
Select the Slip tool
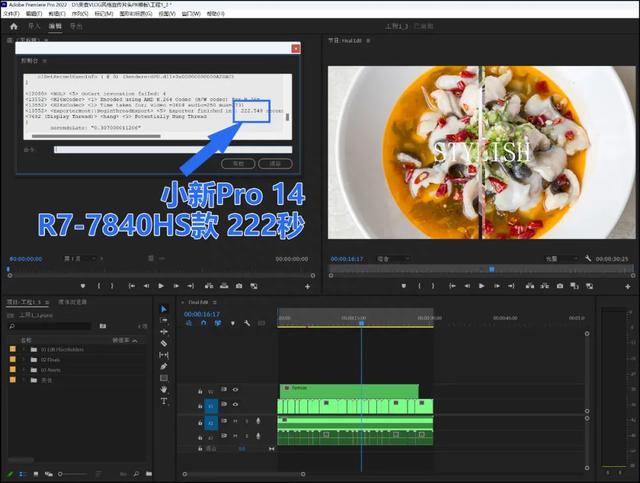point(164,355)
